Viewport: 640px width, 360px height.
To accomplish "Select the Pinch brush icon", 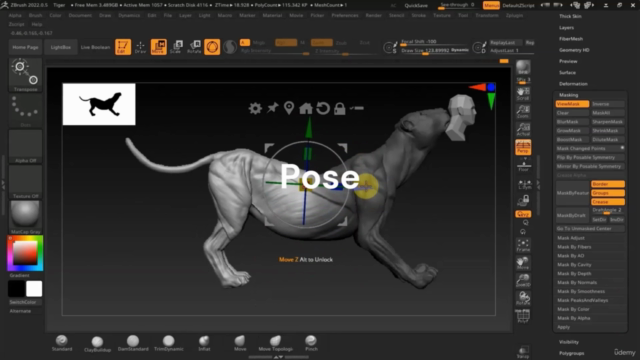I will click(x=311, y=343).
